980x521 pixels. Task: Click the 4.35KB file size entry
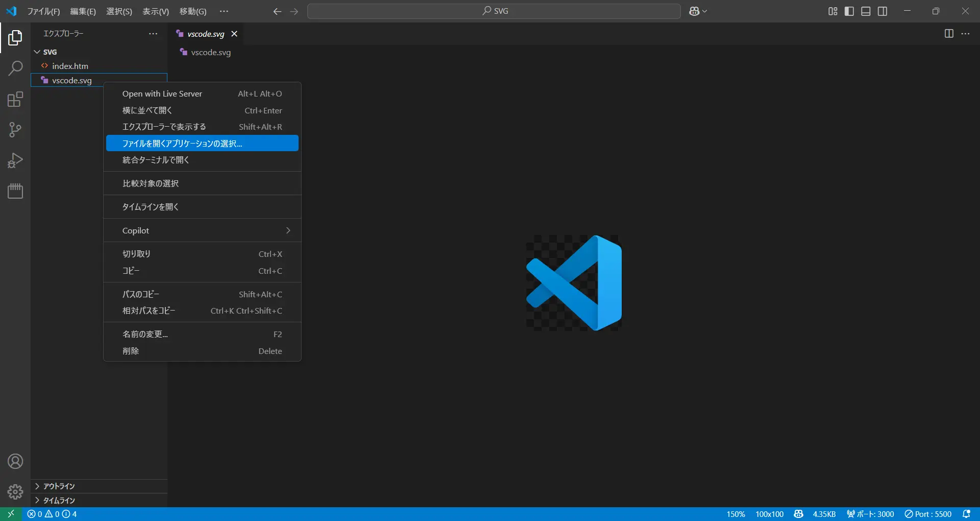coord(824,514)
